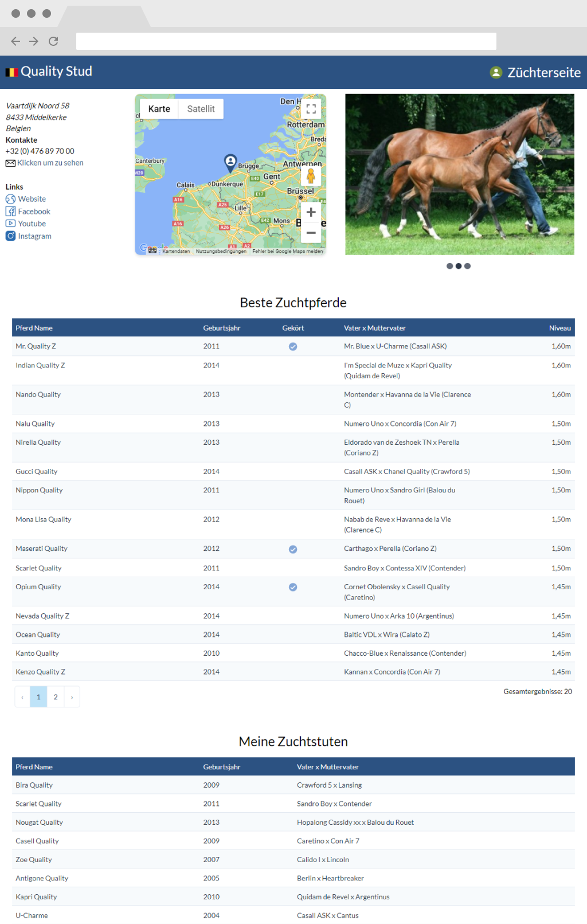
Task: Click the horse and foal photo
Action: click(x=460, y=174)
